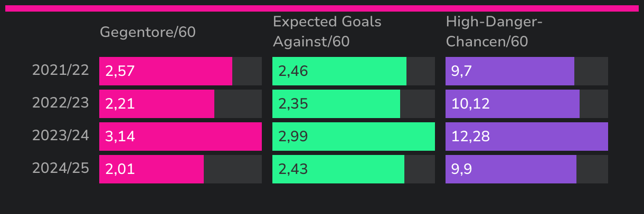Click the pink divider line at top
Viewport: 644px width, 214px height.
click(x=322, y=8)
